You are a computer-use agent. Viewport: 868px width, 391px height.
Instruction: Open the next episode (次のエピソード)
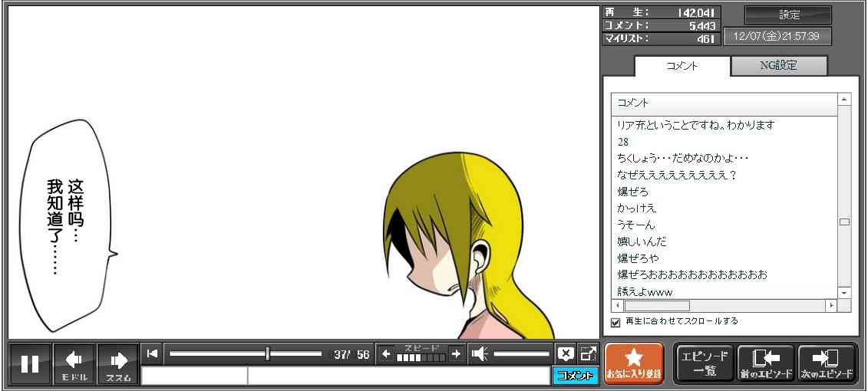coord(827,363)
